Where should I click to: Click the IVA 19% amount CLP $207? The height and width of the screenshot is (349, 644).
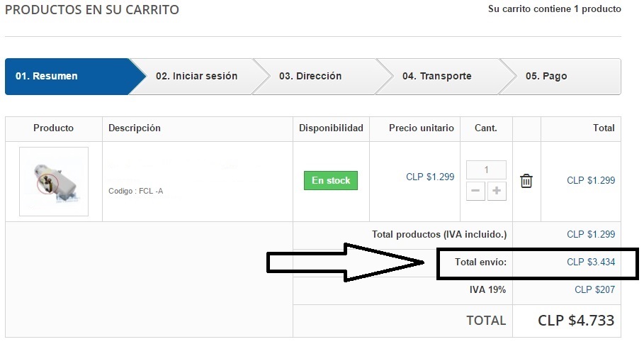click(x=594, y=289)
